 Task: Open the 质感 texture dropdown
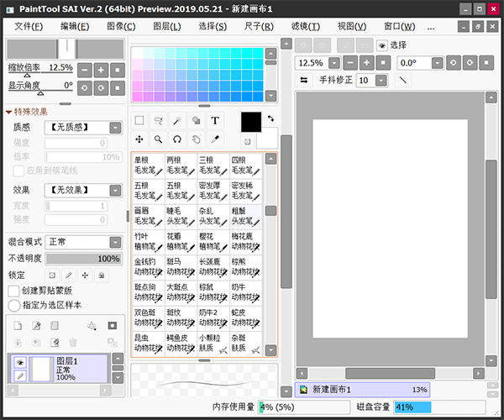pyautogui.click(x=84, y=128)
